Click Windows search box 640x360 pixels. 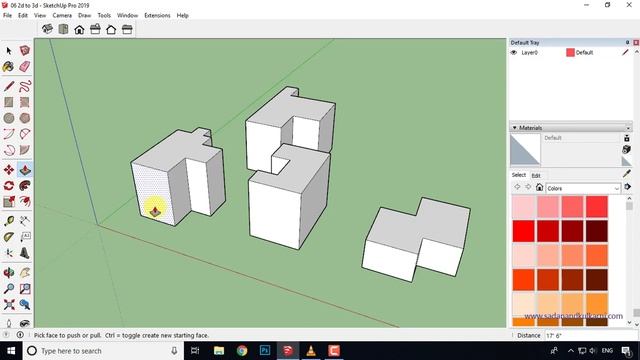[103, 351]
